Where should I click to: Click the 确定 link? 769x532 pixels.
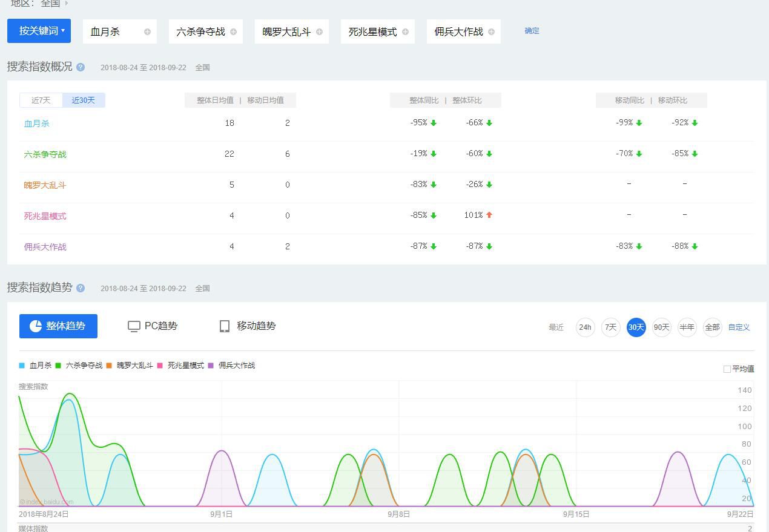(532, 31)
